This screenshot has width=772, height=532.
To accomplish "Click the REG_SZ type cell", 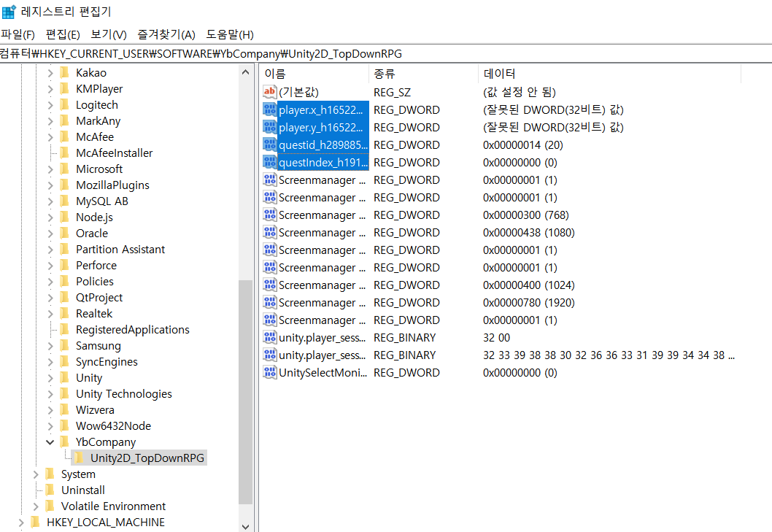I will tap(392, 92).
